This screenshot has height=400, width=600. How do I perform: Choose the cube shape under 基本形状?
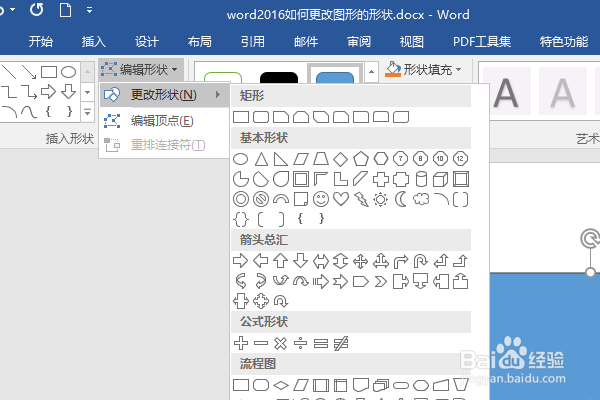[440, 179]
